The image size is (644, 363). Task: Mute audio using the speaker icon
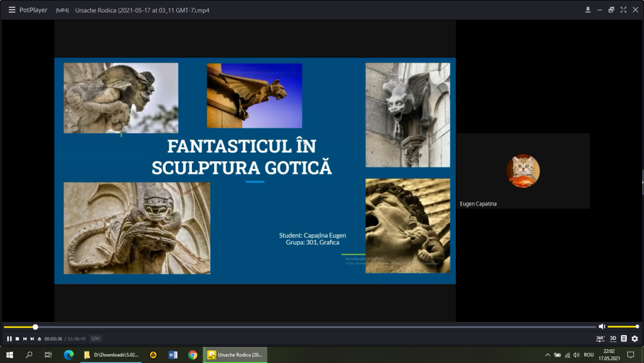coord(602,327)
